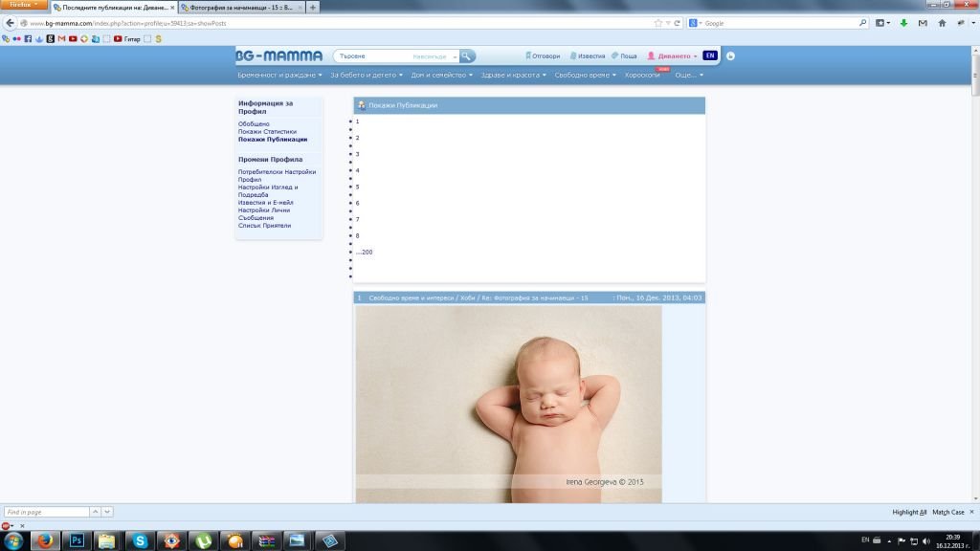Open the Покажи Статистики profile link
The width and height of the screenshot is (980, 551).
coord(267,132)
